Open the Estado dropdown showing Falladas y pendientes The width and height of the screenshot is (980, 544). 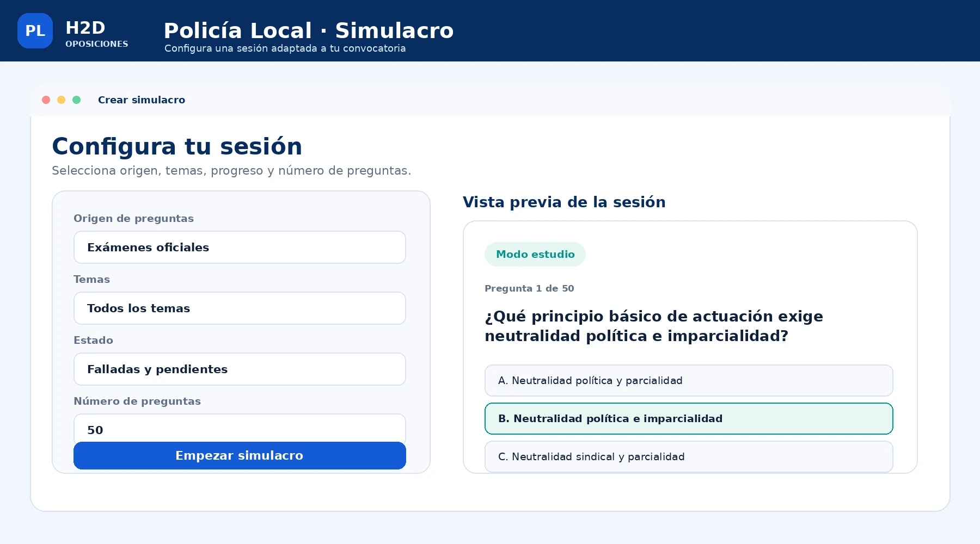pyautogui.click(x=240, y=369)
